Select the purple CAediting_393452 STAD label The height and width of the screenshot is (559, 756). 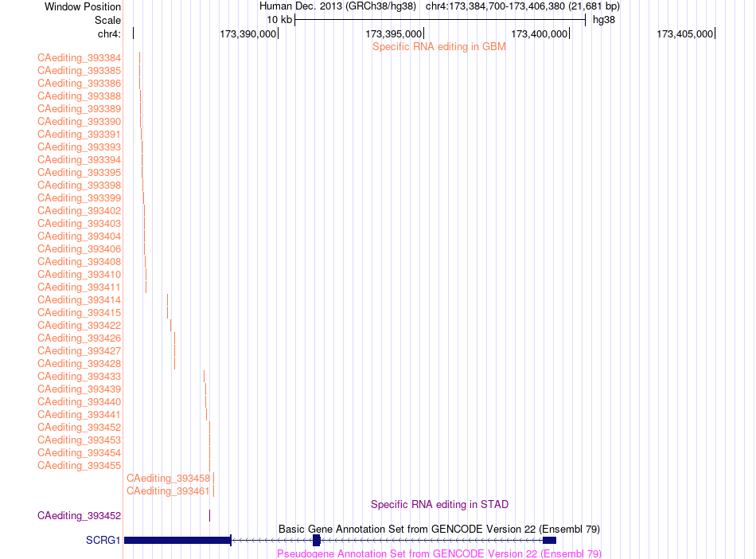(79, 515)
